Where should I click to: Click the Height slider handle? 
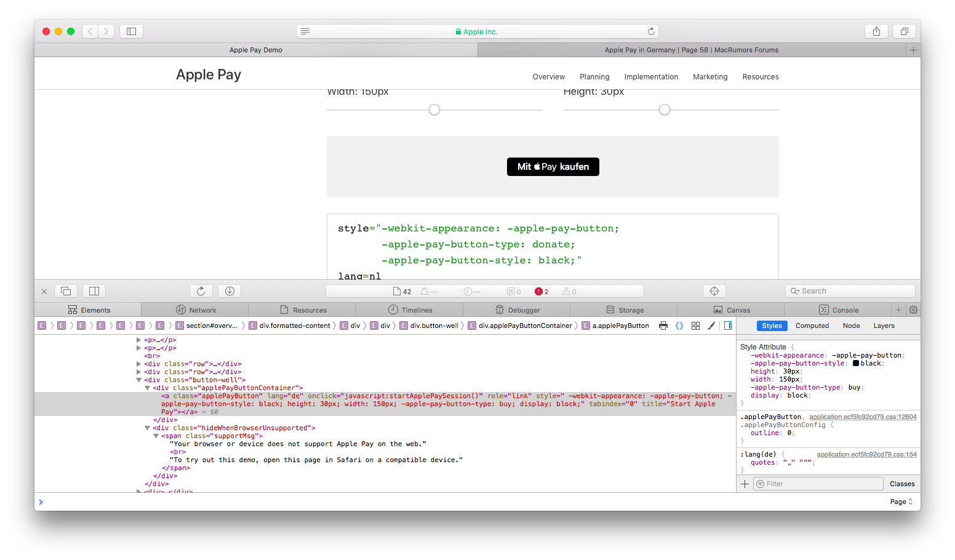coord(665,110)
